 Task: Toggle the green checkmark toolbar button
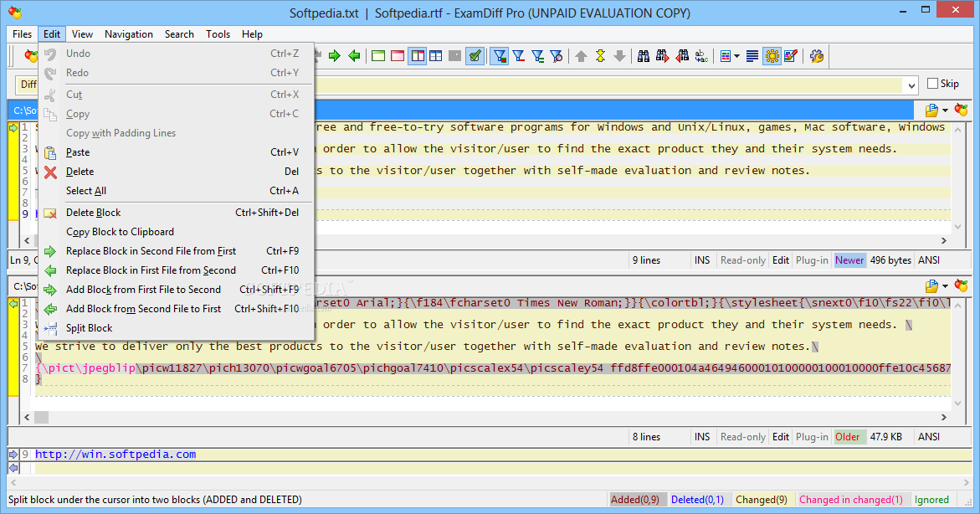475,56
